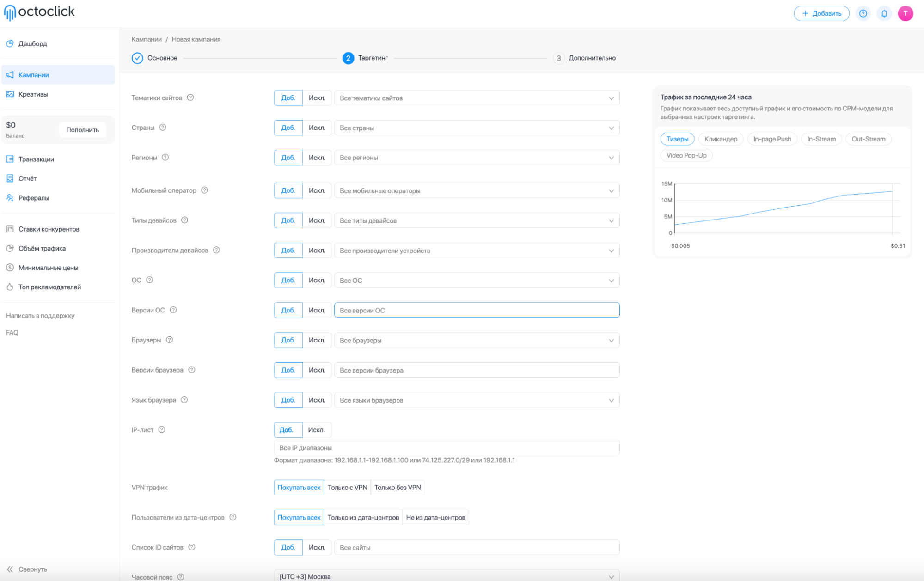Go back to the Основное step
The width and height of the screenshot is (924, 581).
(154, 58)
